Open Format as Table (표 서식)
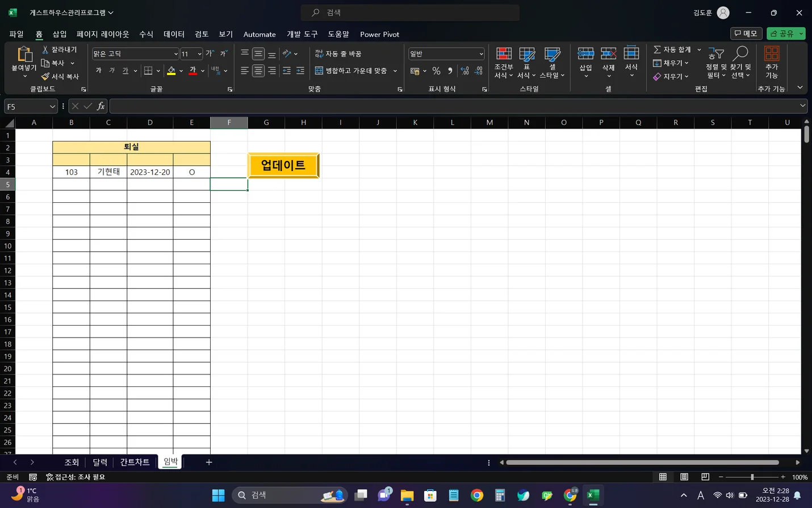812x508 pixels. [526, 63]
